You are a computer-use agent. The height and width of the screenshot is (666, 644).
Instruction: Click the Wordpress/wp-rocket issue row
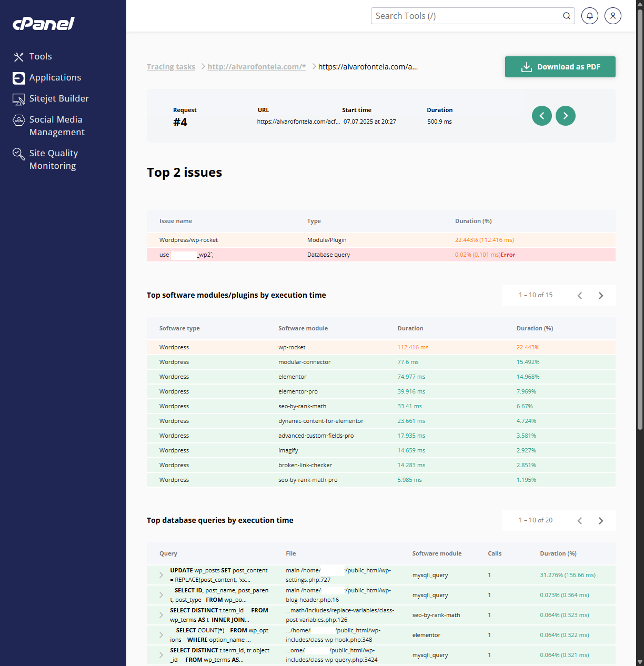(381, 240)
